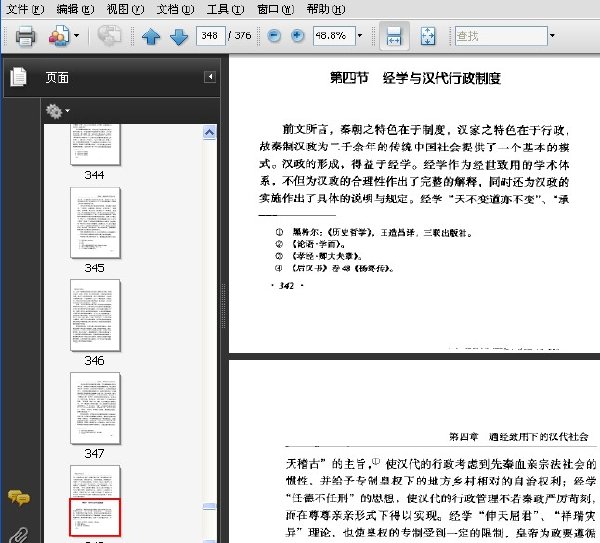This screenshot has width=600, height=543.
Task: Click the thumbnail label 344
Action: click(95, 175)
